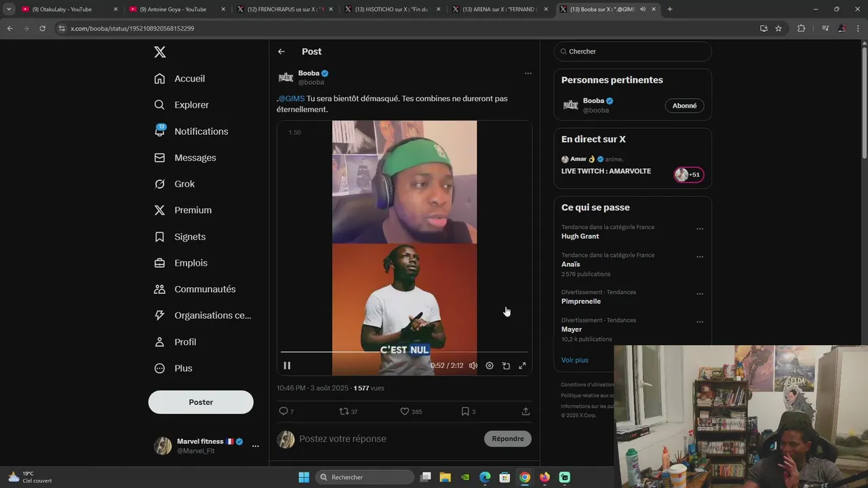
Task: Open video settings gear
Action: click(x=490, y=365)
